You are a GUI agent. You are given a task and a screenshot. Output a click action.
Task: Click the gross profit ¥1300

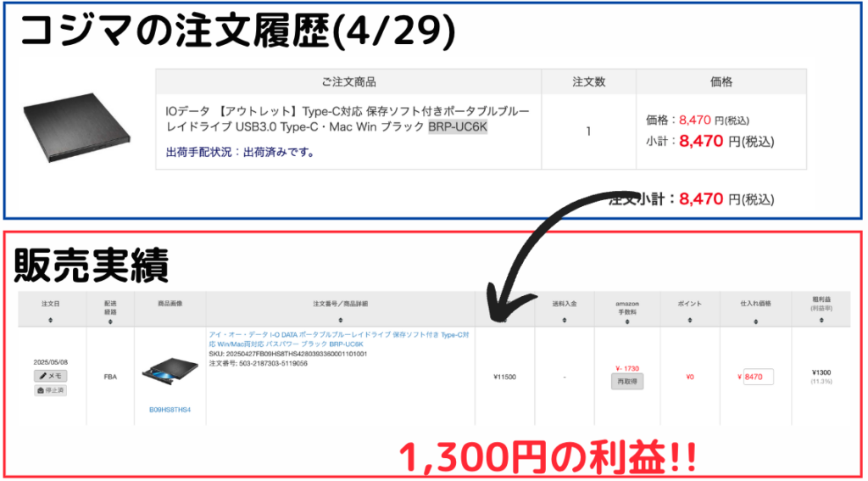pos(821,372)
